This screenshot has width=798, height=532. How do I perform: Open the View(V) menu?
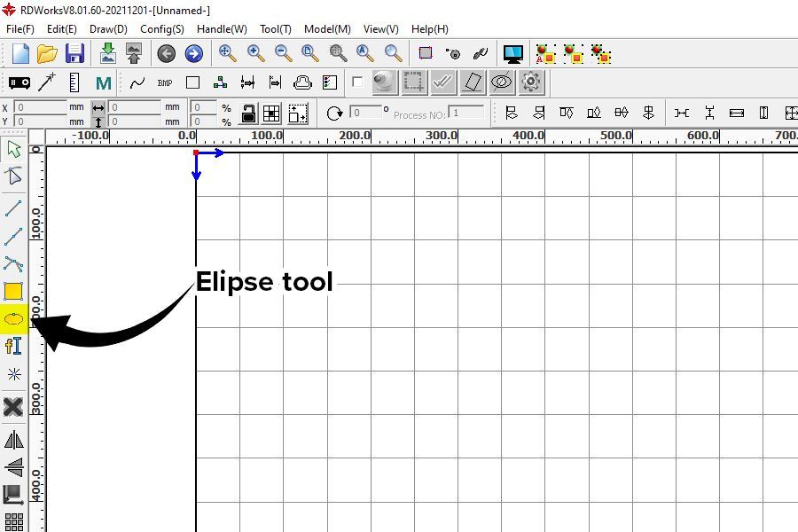coord(379,28)
